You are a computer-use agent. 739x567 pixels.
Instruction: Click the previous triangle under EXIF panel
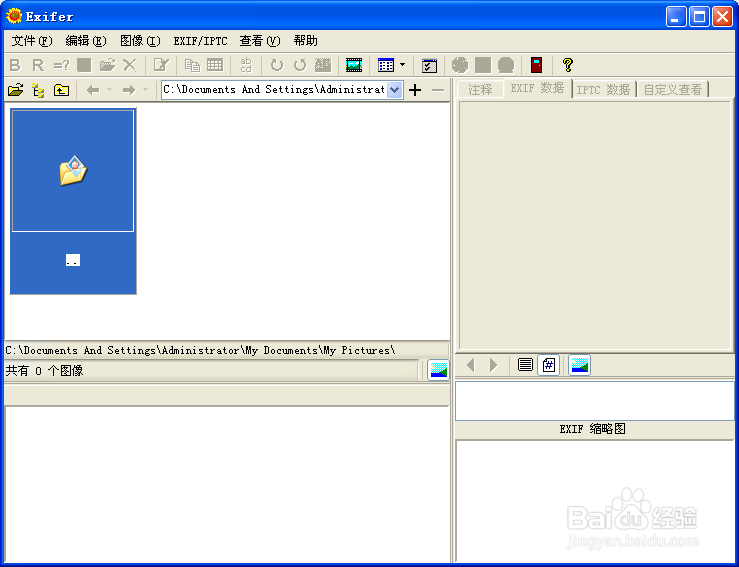tap(470, 365)
